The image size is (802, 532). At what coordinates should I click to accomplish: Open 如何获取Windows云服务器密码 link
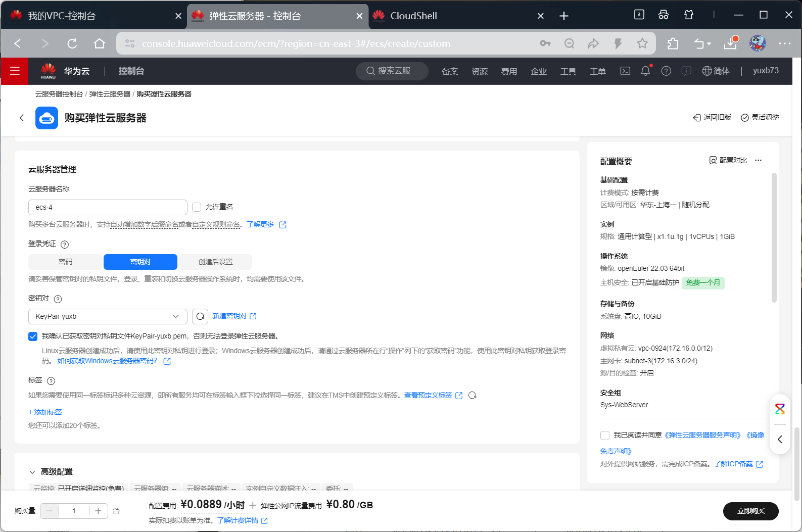coord(114,361)
